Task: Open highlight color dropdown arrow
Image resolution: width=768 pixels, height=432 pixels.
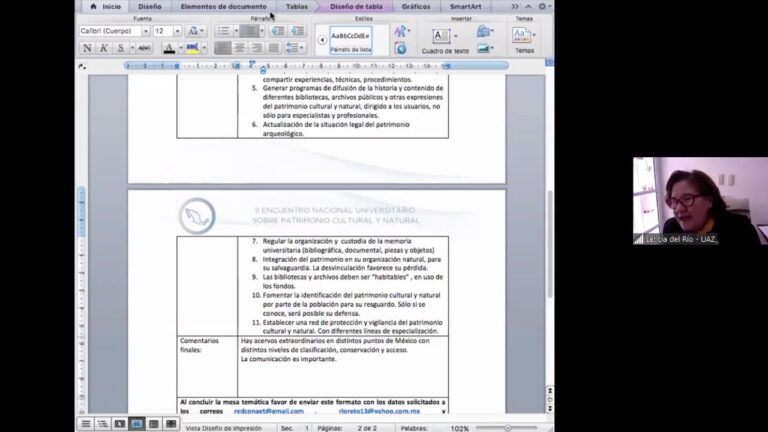Action: tap(204, 48)
